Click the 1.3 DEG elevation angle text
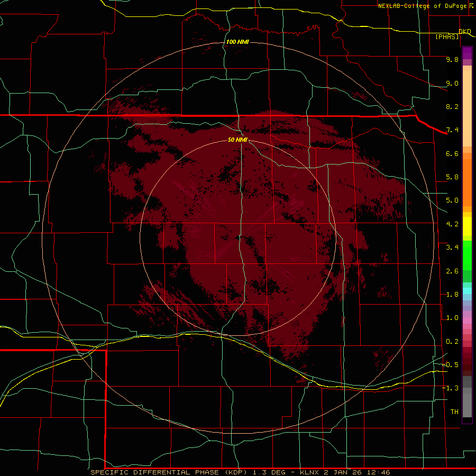This screenshot has width=476, height=476. (269, 472)
